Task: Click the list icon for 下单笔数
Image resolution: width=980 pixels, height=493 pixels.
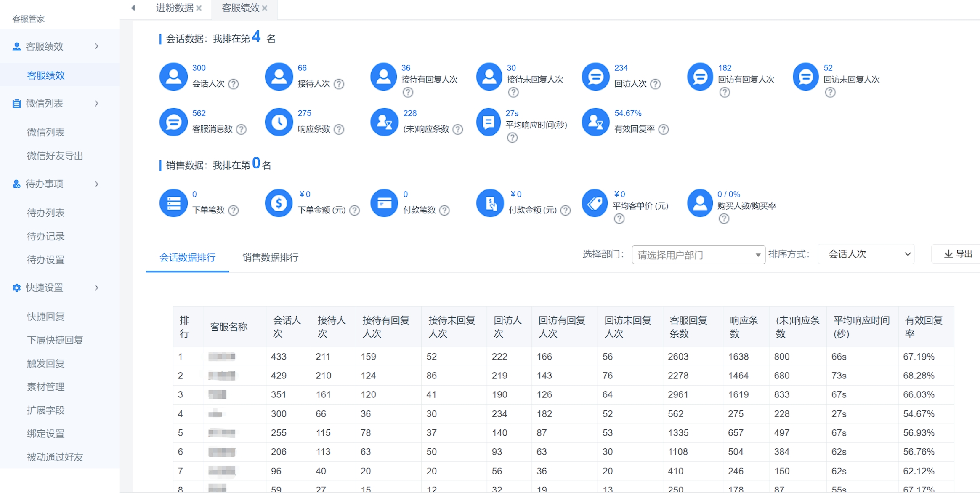Action: [173, 203]
